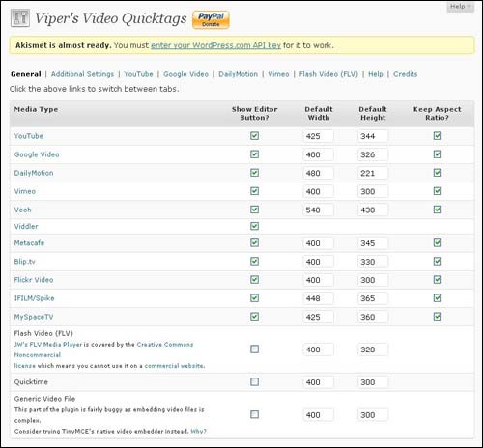Click Blip.tv default height field 330

point(373,262)
